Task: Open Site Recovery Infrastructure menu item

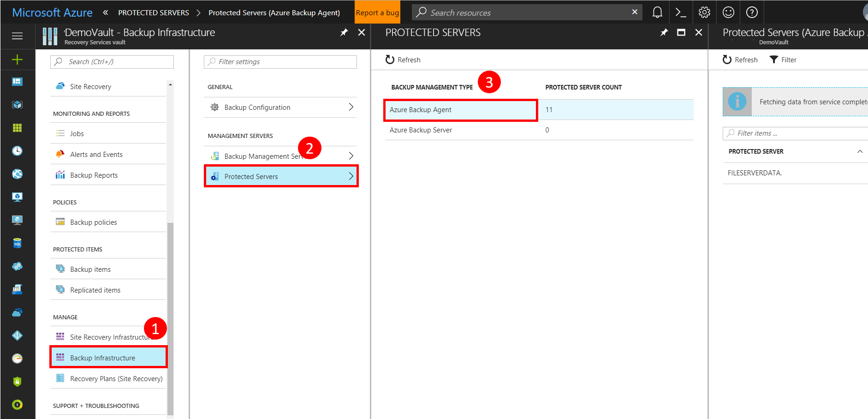Action: [108, 337]
